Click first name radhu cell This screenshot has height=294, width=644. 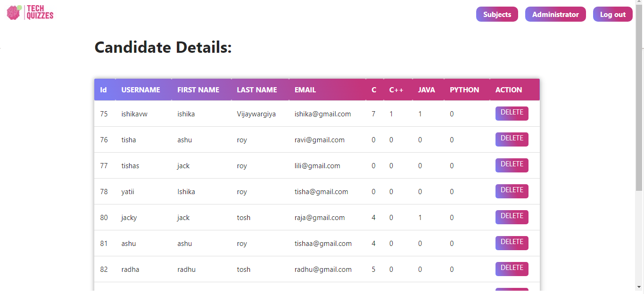pos(186,269)
